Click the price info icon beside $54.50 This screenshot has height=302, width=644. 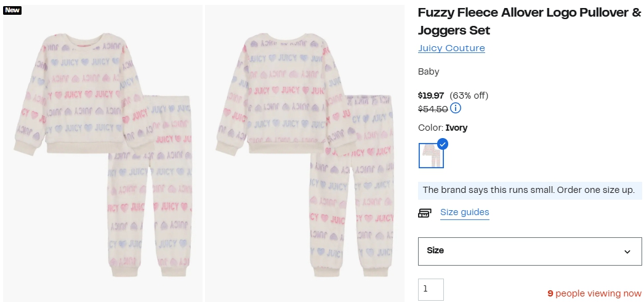coord(456,108)
